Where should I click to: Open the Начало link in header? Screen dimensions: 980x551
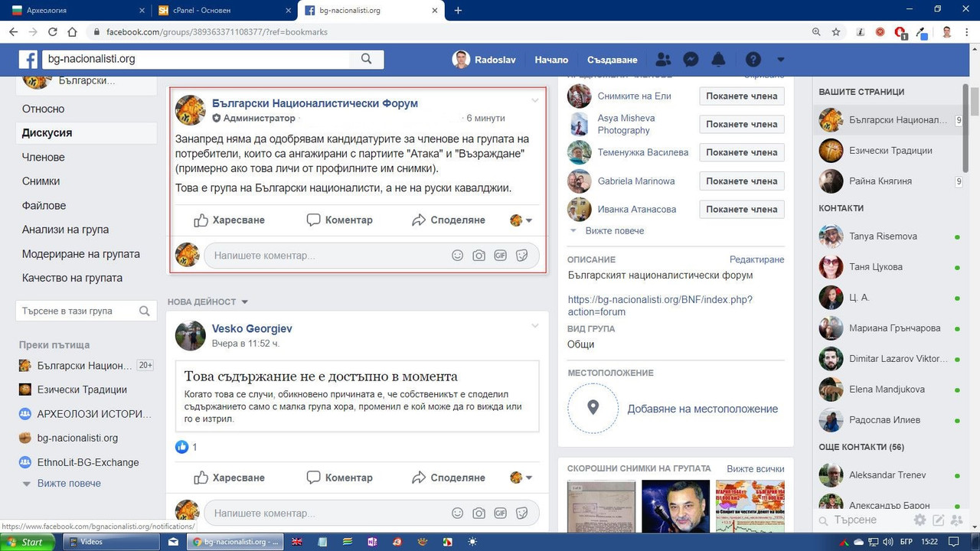click(x=551, y=60)
